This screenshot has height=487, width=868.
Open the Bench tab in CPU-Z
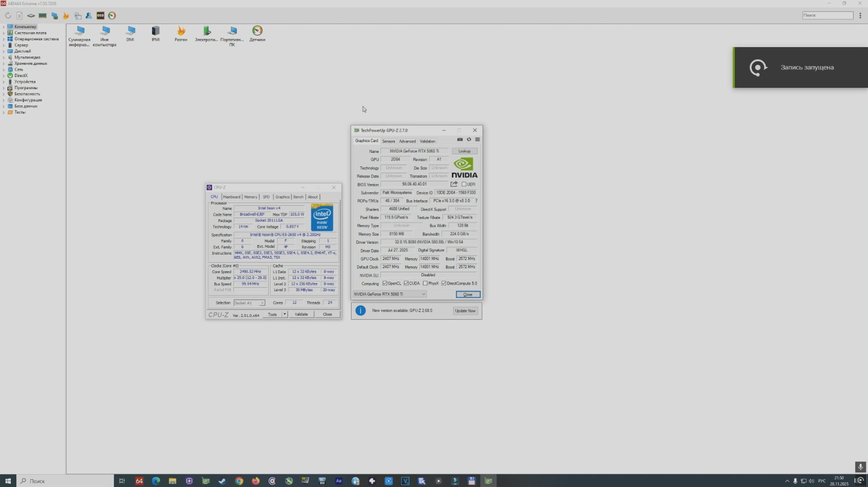click(x=298, y=197)
